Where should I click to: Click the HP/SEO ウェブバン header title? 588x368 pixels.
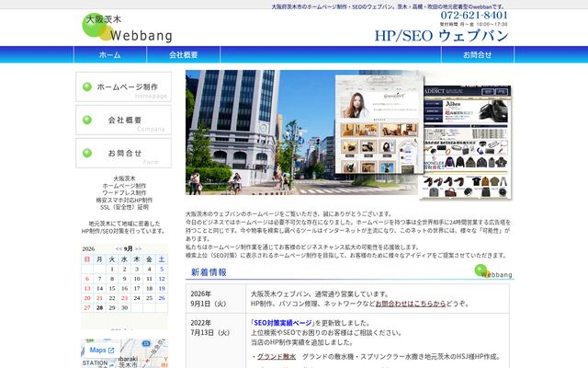(x=441, y=36)
